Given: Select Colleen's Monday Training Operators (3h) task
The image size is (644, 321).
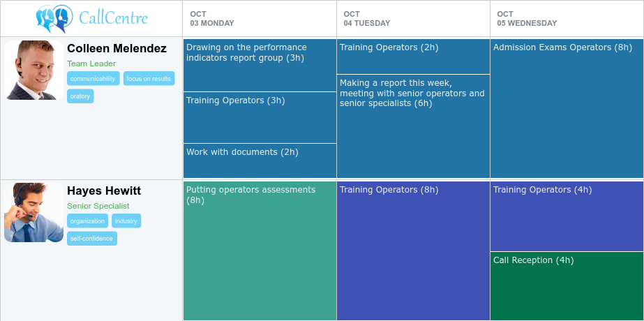Looking at the screenshot, I should 260,117.
